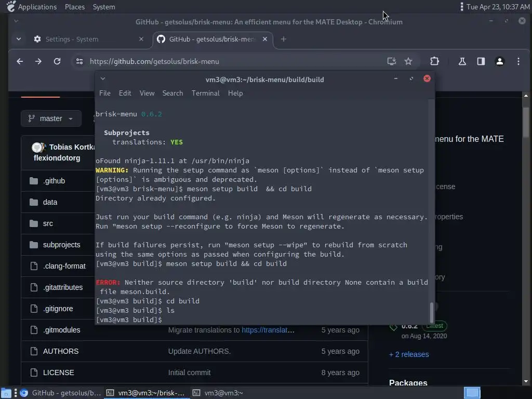Click the terminal scrollbar handle
532x399 pixels.
tap(432, 312)
